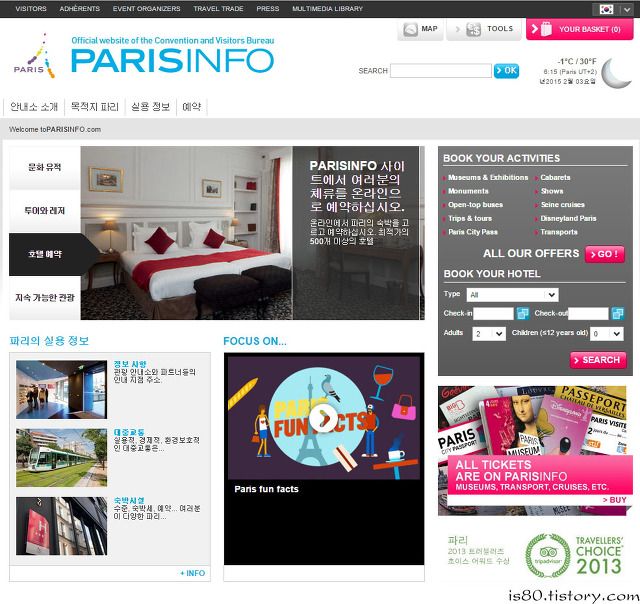Click the + INFO link
Image resolution: width=640 pixels, height=604 pixels.
[x=193, y=573]
